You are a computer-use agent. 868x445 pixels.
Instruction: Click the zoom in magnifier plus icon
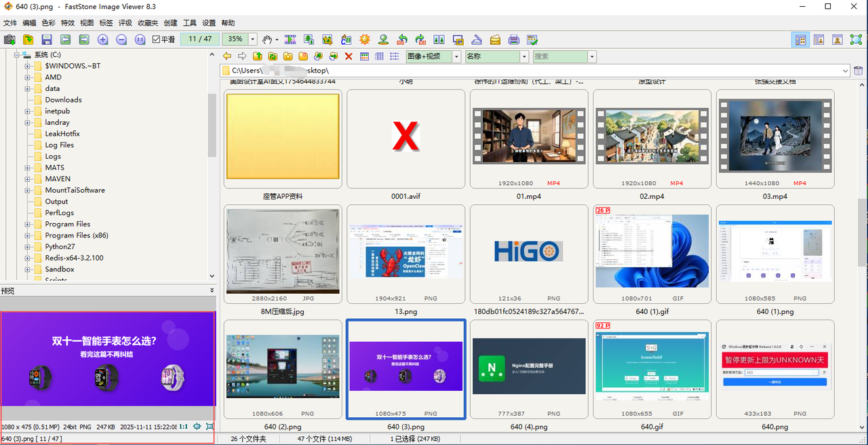[x=102, y=39]
